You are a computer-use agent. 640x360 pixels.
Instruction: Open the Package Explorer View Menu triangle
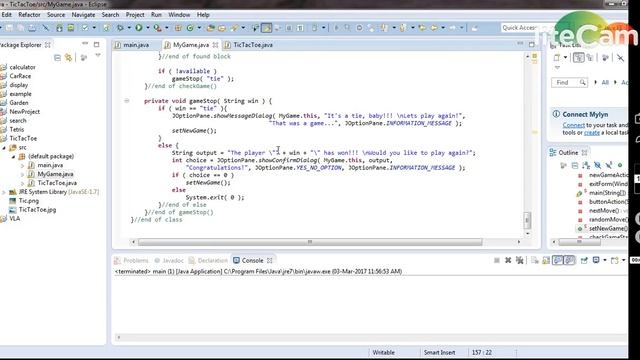[x=98, y=56]
